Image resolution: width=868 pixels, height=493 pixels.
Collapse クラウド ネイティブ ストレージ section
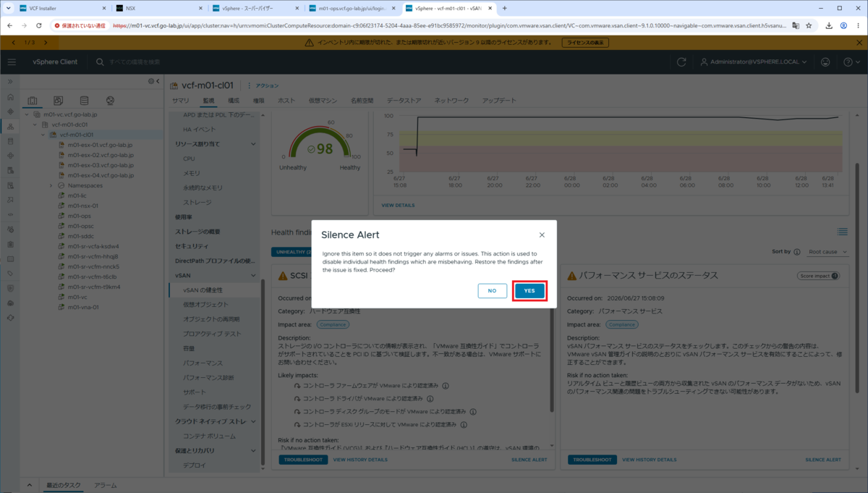pos(253,421)
